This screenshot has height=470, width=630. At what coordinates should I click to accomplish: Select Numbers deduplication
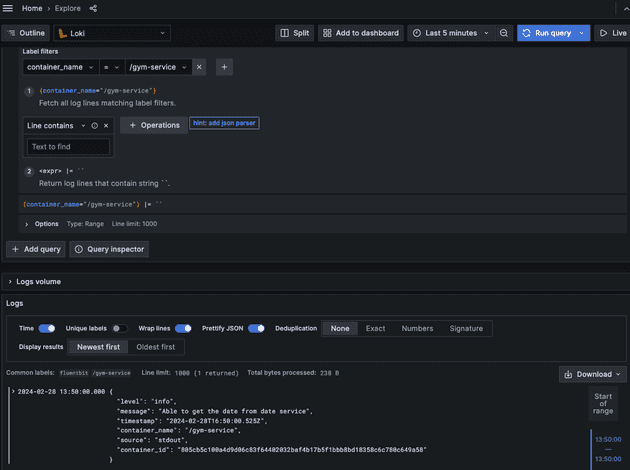pos(417,329)
